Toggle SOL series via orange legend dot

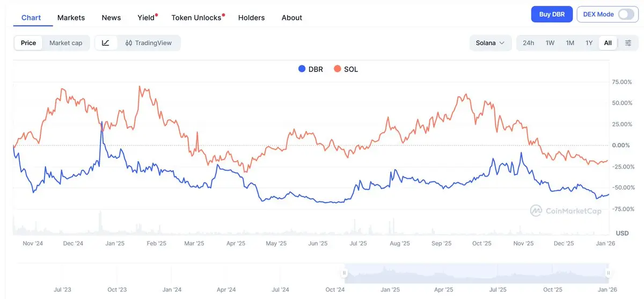[337, 69]
